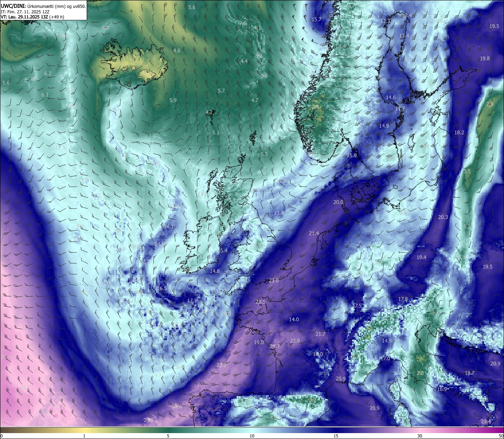
Task: Click the 15.4 value label
Action: tap(222, 251)
